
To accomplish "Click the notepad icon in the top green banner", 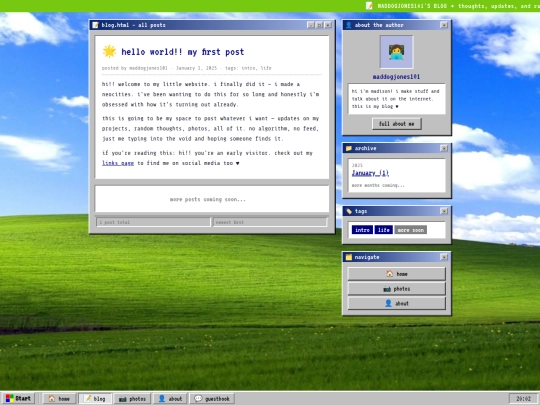I will tap(369, 6).
